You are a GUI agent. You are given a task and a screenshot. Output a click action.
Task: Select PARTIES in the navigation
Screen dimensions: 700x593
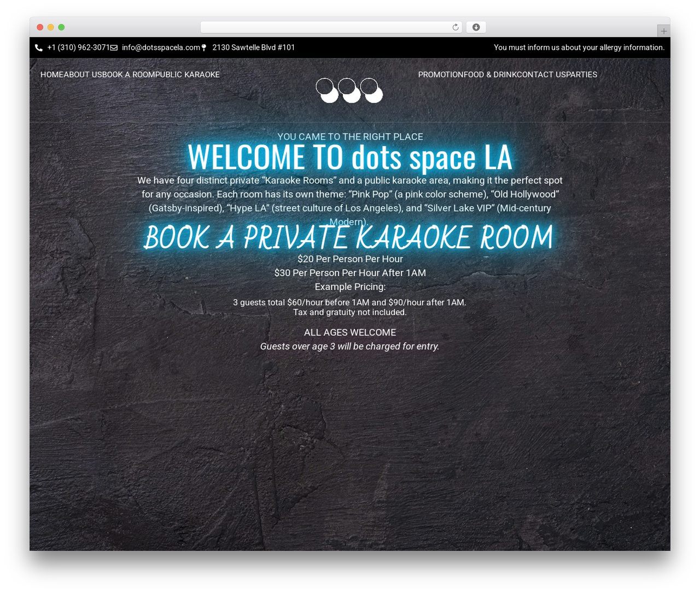[x=581, y=74]
